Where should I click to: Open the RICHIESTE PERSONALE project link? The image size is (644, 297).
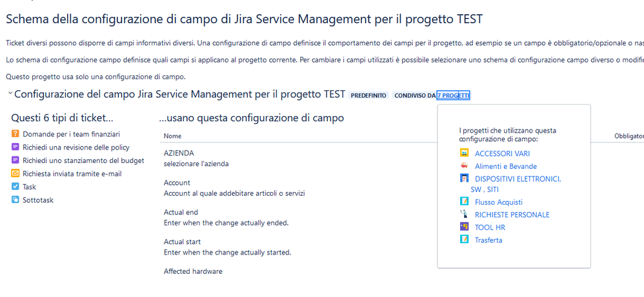512,215
